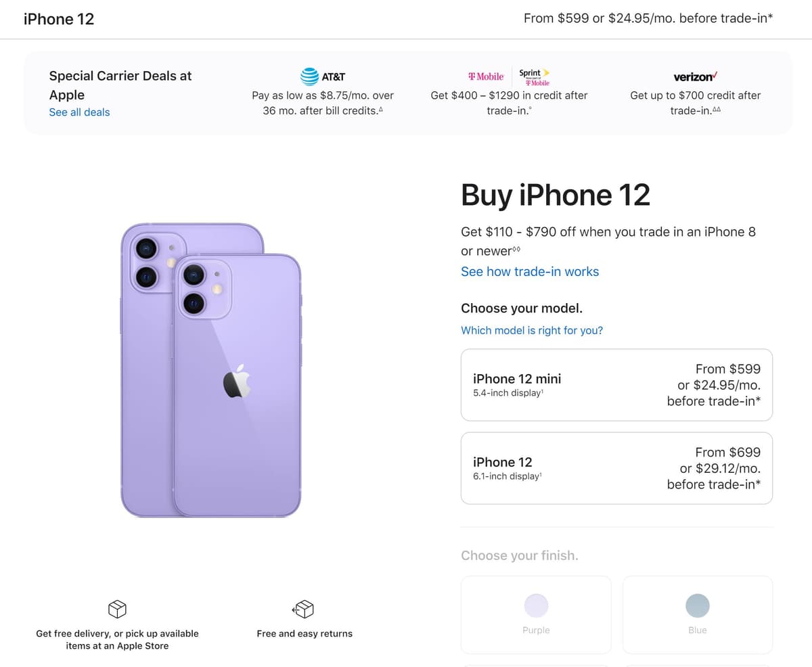Screen dimensions: 812x667
Task: Select the iPhone 12 mini model option
Action: tap(616, 385)
